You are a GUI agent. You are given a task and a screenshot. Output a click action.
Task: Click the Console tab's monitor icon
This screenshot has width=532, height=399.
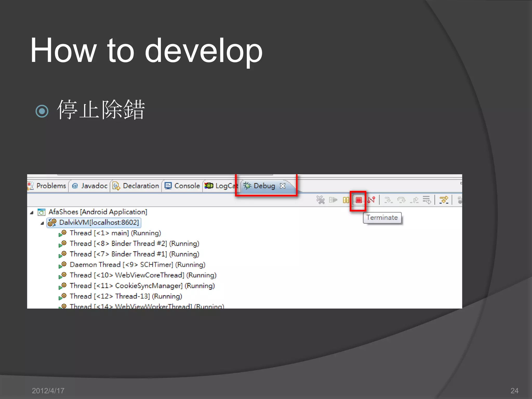pyautogui.click(x=168, y=186)
